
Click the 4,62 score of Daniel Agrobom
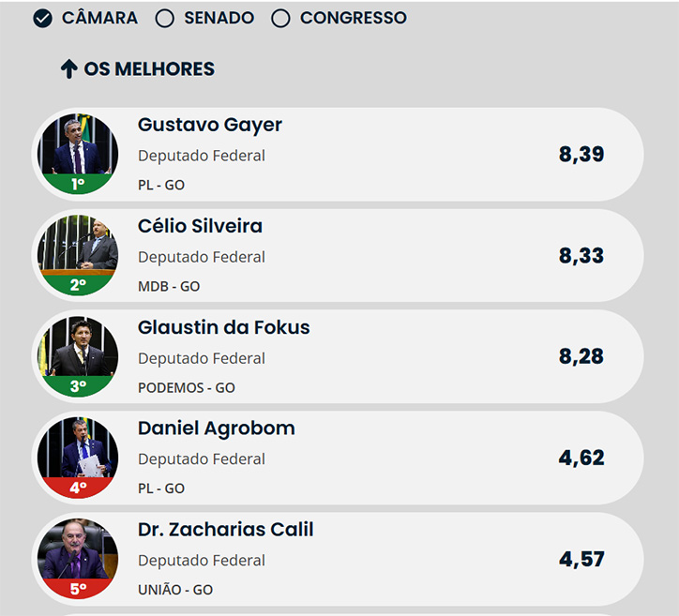click(x=581, y=458)
